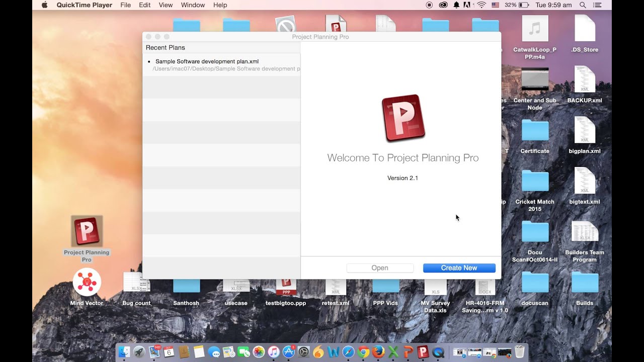Open Google Chrome in the dock
Image resolution: width=644 pixels, height=362 pixels.
(x=363, y=352)
